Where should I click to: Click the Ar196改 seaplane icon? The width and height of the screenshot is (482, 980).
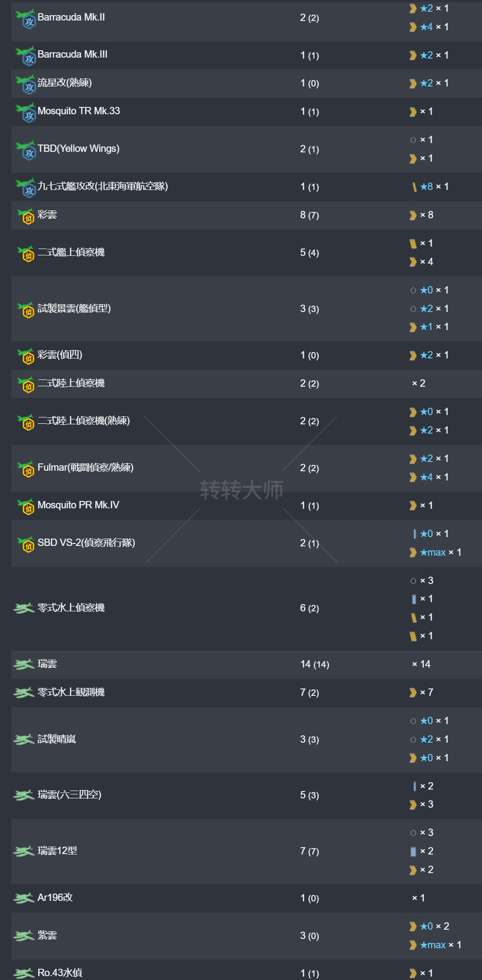click(x=23, y=898)
